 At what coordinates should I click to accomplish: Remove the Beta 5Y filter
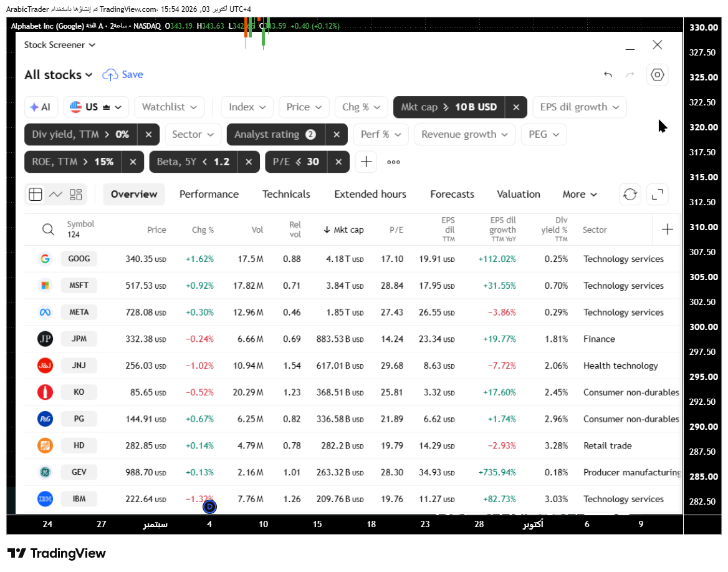pos(249,162)
